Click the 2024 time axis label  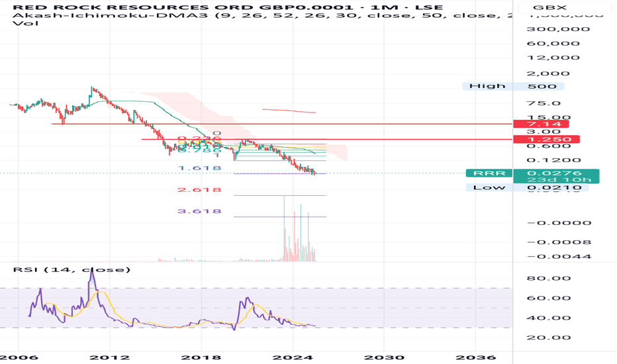pos(293,357)
